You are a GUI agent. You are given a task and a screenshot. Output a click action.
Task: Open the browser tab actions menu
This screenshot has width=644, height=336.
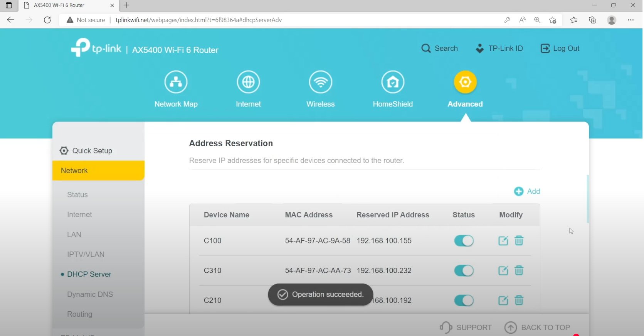9,5
